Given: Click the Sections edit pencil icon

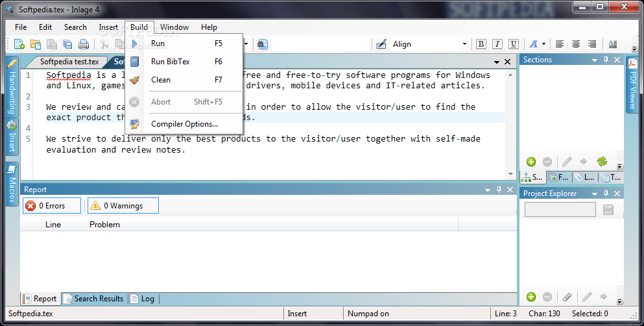Looking at the screenshot, I should tap(567, 162).
